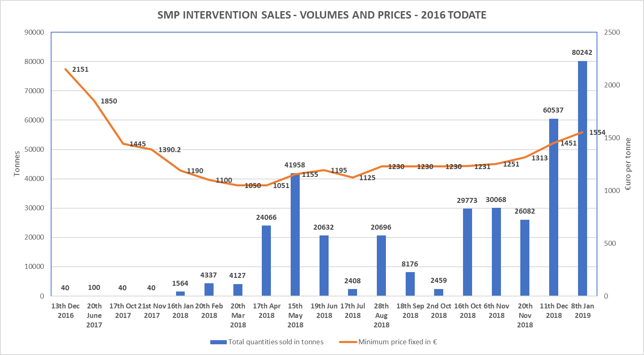644x355 pixels.
Task: Click the 'Minimum price fixed in €' legend label
Action: 397,342
